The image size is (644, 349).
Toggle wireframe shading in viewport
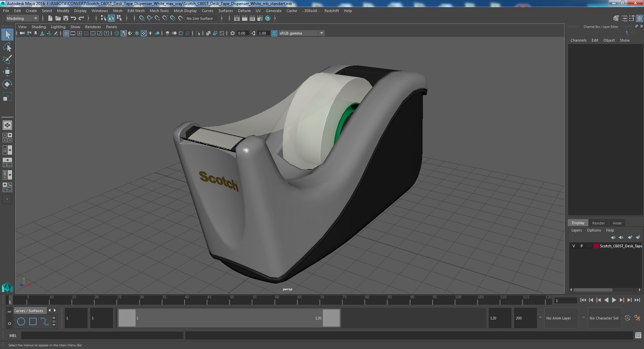[x=117, y=33]
